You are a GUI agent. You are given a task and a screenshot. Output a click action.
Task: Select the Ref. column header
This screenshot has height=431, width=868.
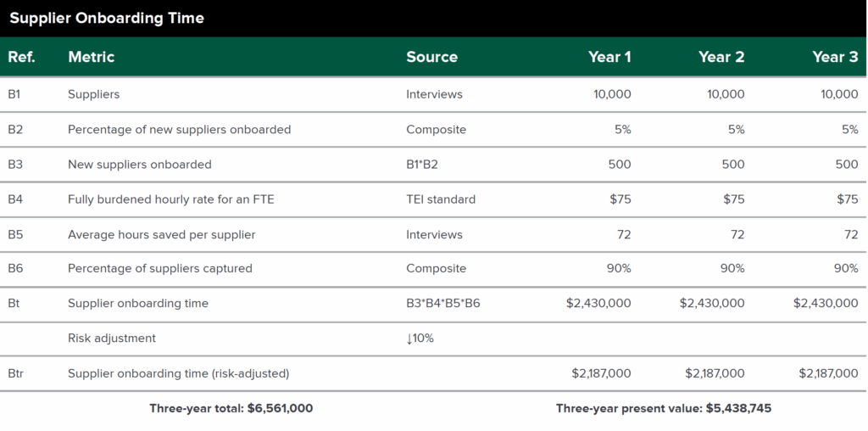tap(21, 57)
